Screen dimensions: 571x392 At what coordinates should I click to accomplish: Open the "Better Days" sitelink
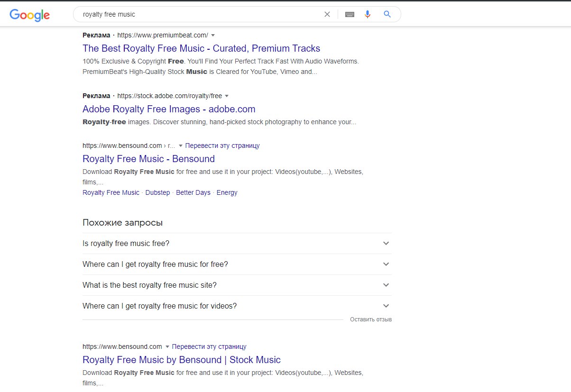click(x=193, y=192)
